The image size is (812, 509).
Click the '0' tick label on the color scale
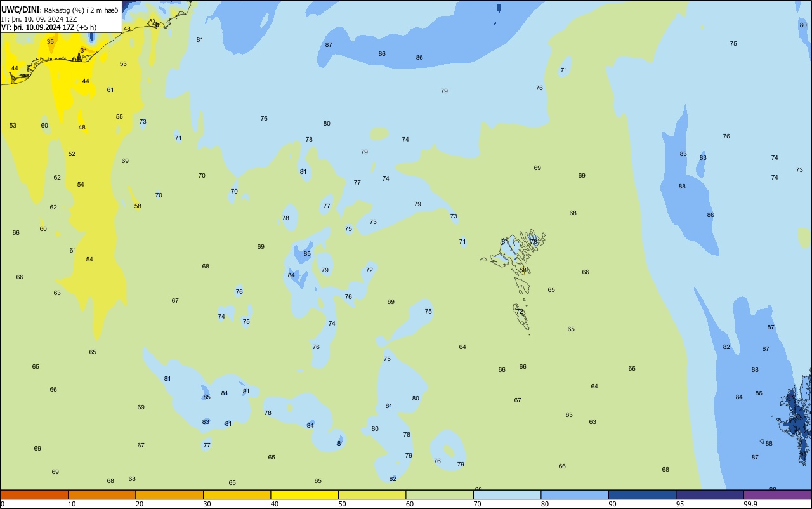tap(3, 504)
